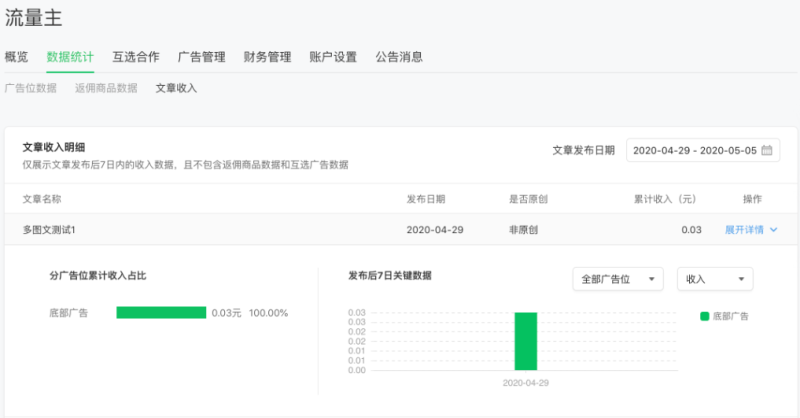Click the 2020-04-29 publish date cell
800x418 pixels.
(x=435, y=230)
